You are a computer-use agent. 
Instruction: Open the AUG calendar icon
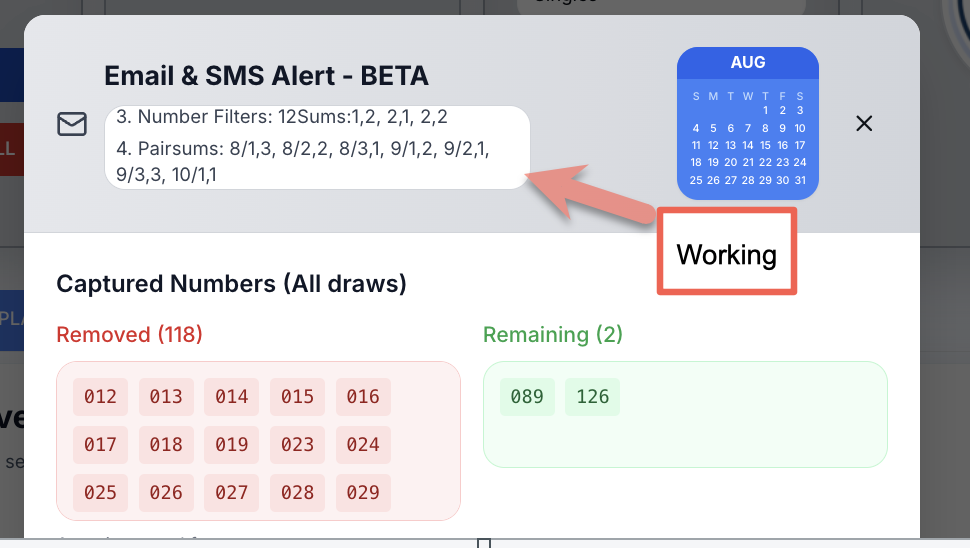748,123
